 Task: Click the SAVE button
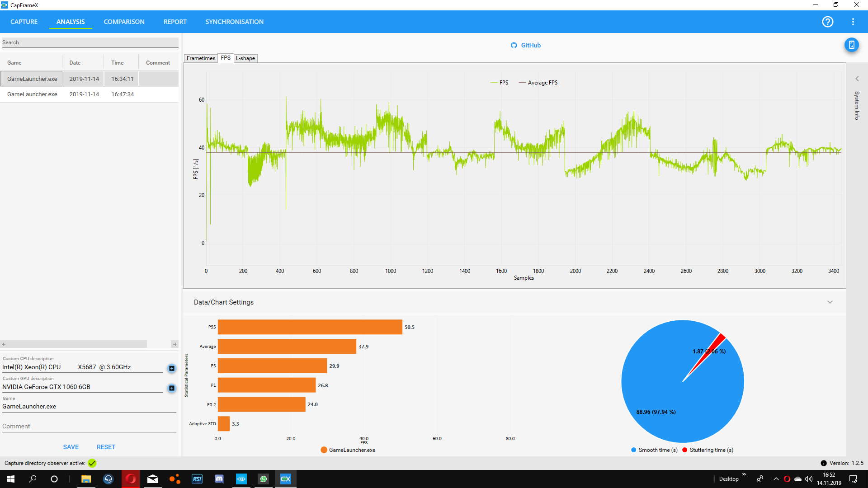coord(71,446)
